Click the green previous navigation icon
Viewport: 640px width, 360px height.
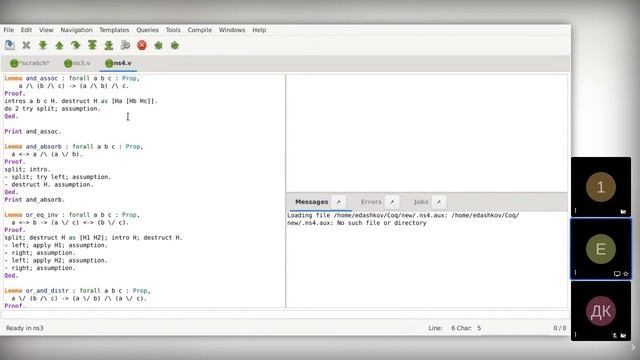click(158, 45)
